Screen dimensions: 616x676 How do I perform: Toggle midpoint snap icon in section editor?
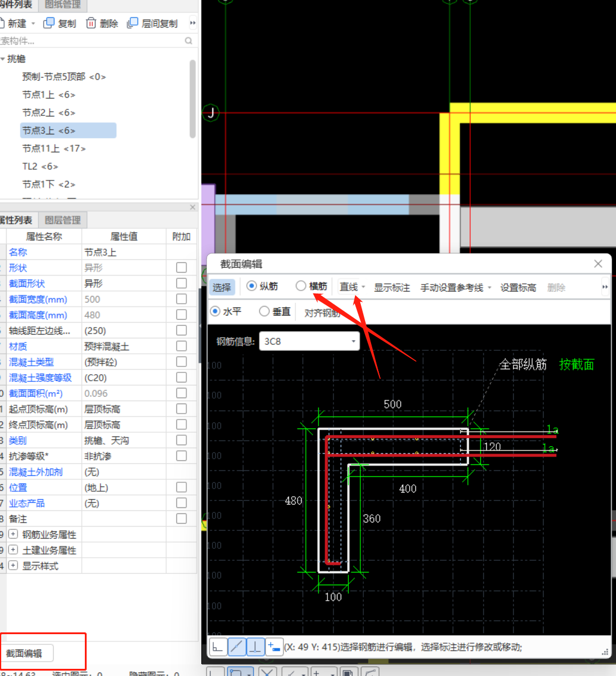(237, 647)
